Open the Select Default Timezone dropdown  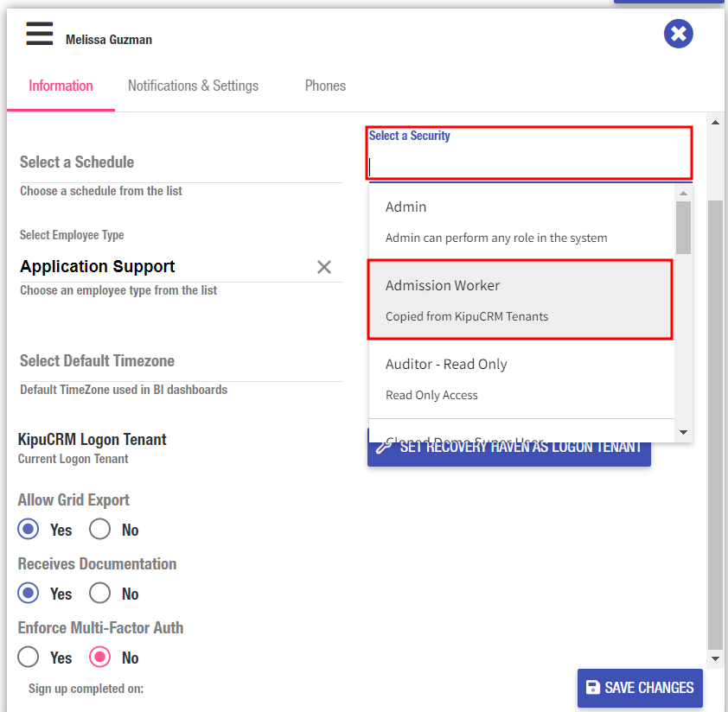[x=181, y=361]
